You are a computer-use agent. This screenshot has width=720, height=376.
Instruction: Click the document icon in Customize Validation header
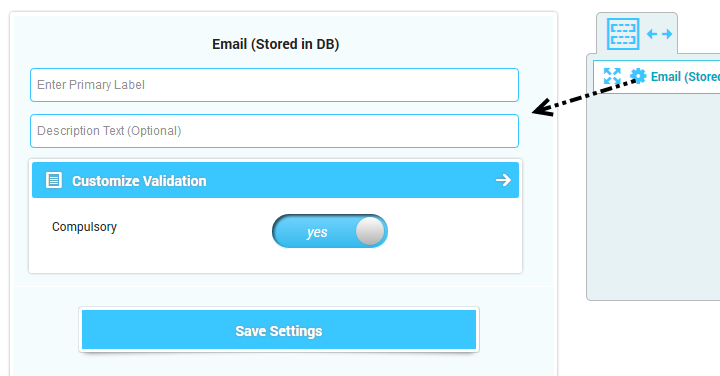(x=54, y=180)
